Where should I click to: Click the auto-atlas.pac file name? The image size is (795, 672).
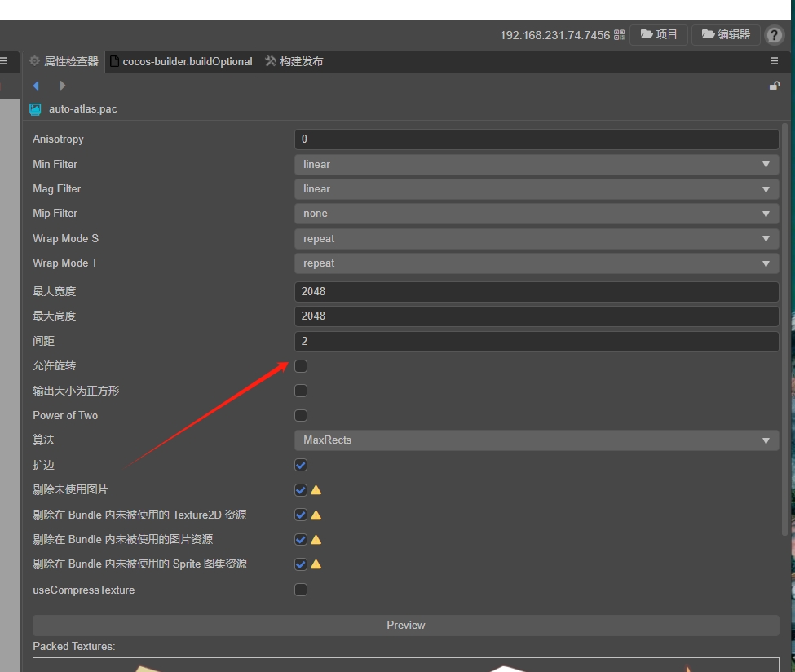[x=82, y=109]
